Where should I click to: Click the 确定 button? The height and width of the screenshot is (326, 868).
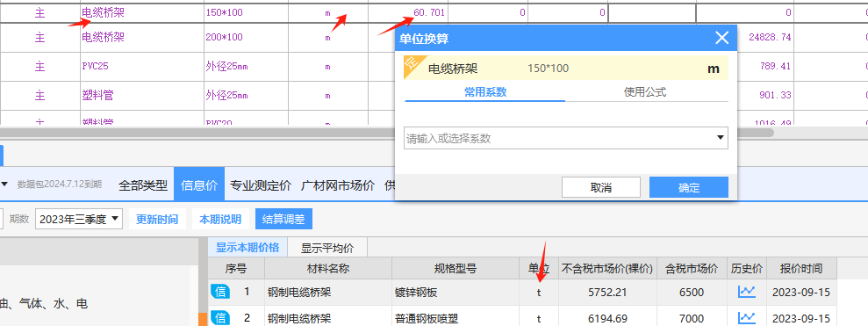click(x=689, y=187)
